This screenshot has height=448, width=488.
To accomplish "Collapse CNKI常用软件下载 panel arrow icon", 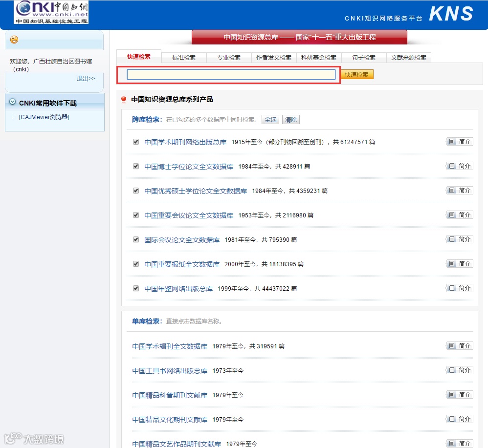I will pyautogui.click(x=12, y=102).
